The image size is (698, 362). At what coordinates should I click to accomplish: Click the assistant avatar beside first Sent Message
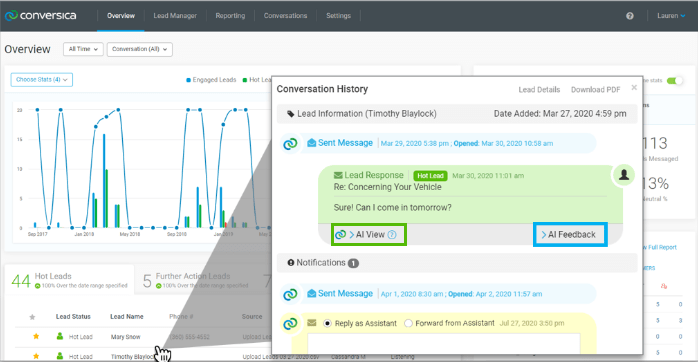click(x=290, y=144)
